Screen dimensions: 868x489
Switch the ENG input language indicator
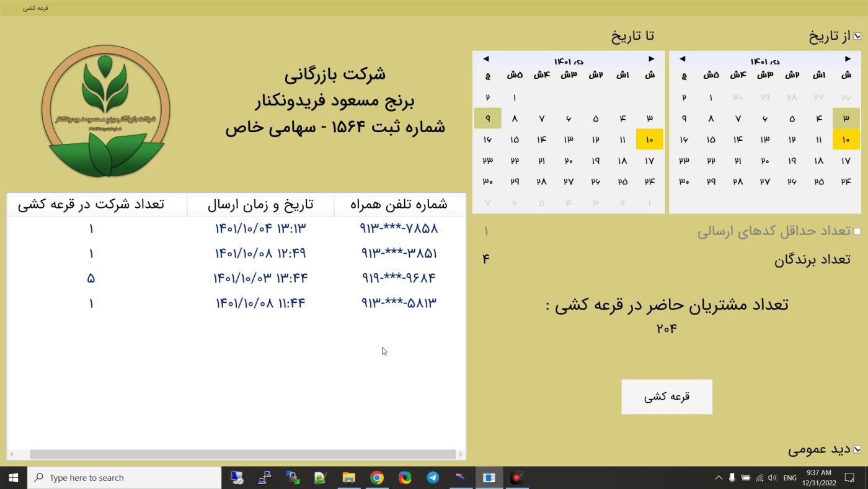click(x=790, y=478)
